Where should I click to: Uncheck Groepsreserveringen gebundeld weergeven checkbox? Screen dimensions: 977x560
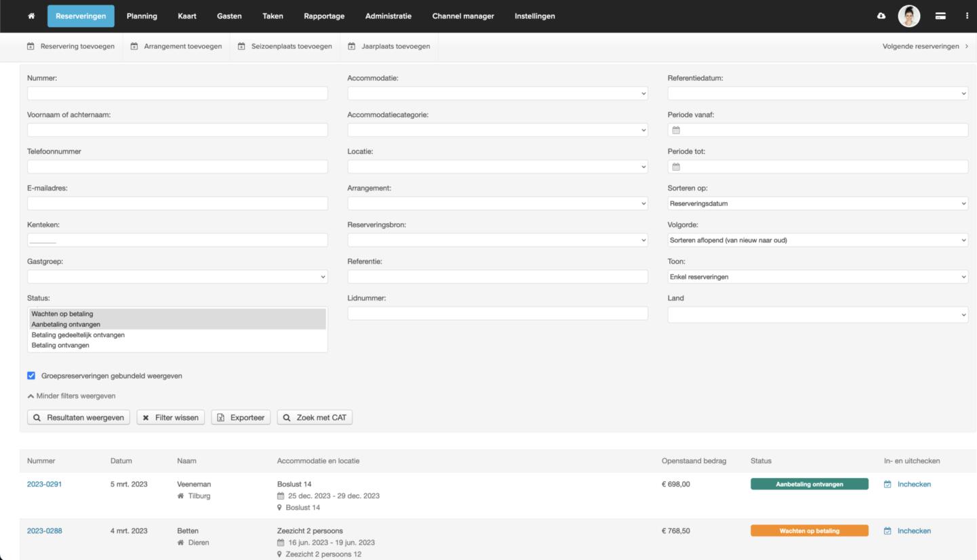pos(31,376)
